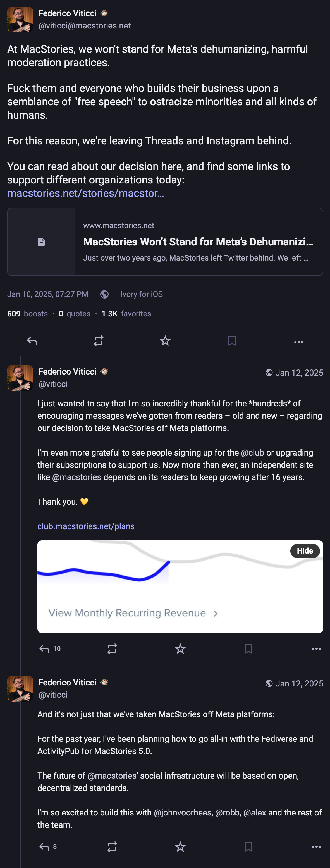View the 1.3K favorites list

coord(126,314)
